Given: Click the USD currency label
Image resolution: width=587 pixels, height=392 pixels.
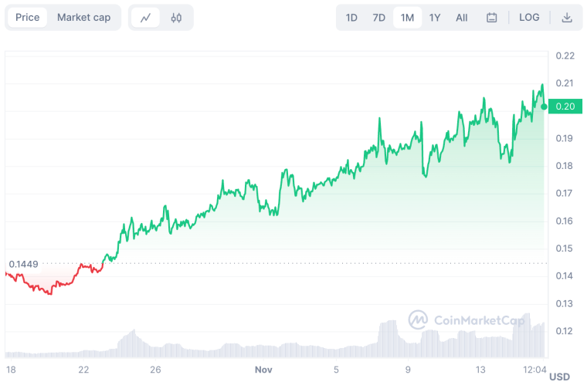Looking at the screenshot, I should pos(559,377).
